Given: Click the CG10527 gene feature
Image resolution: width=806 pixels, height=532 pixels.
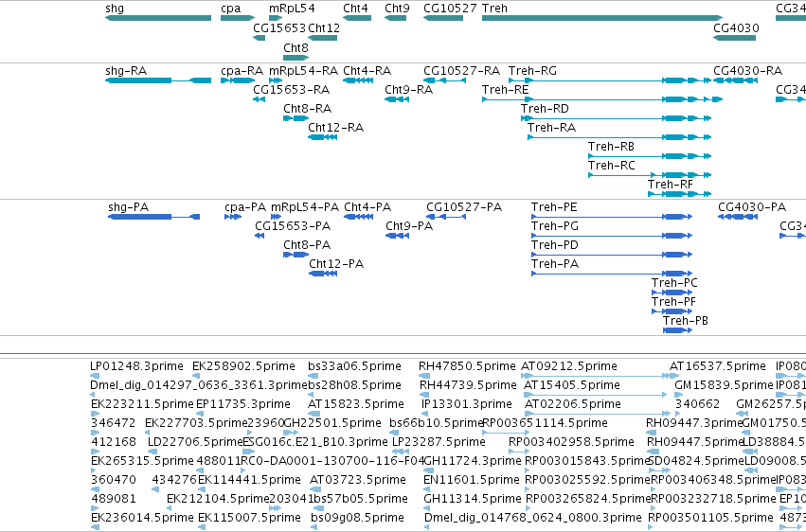Looking at the screenshot, I should tap(443, 18).
